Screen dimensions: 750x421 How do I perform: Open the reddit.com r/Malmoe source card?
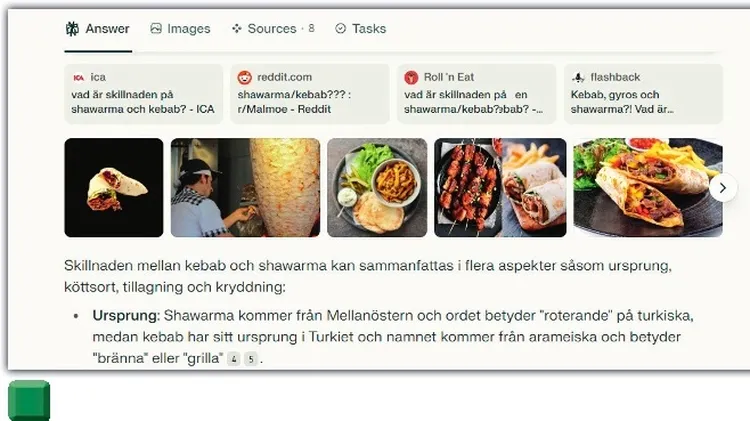pyautogui.click(x=310, y=94)
